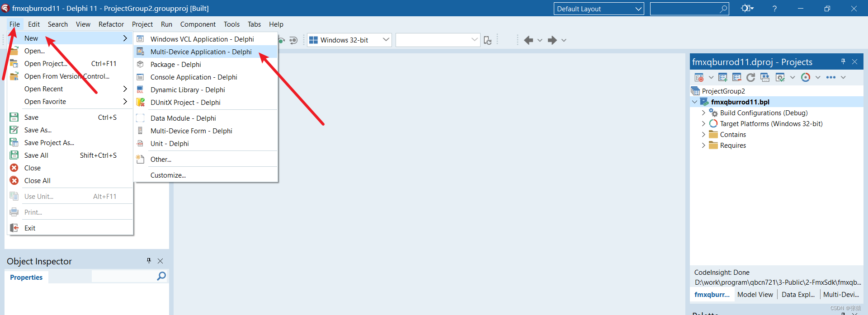Click the Dynamic Library DLL icon
Image resolution: width=868 pixels, height=315 pixels.
pos(140,89)
